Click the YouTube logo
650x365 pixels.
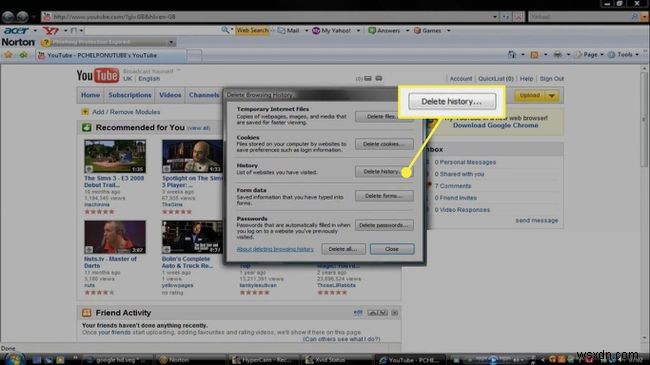[x=98, y=75]
